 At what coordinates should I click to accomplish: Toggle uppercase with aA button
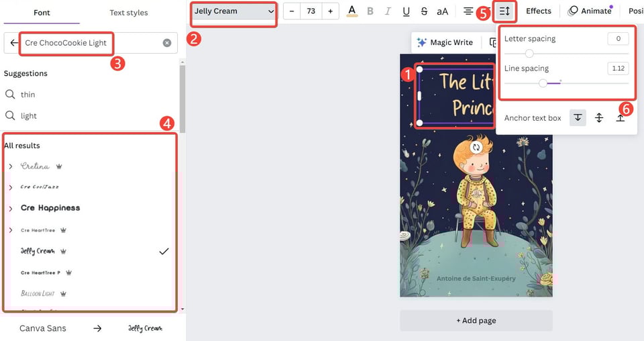[x=442, y=11]
